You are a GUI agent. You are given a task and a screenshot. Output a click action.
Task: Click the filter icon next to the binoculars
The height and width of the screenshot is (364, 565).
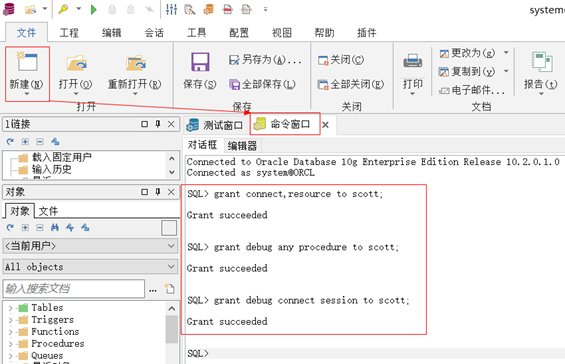tap(70, 227)
